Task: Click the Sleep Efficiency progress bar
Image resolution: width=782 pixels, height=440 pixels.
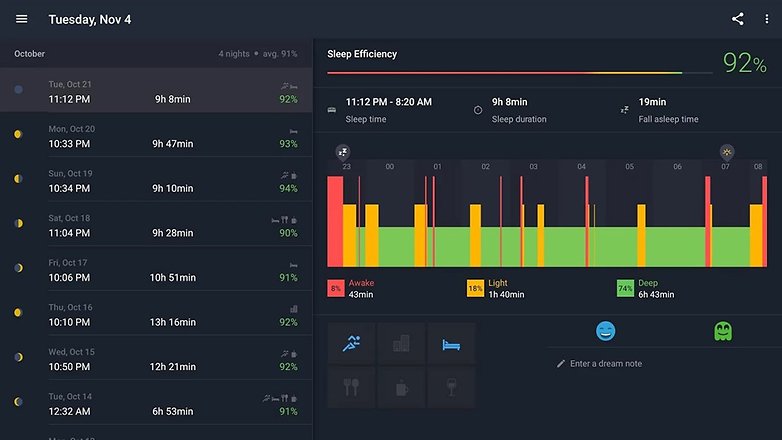Action: tap(520, 73)
